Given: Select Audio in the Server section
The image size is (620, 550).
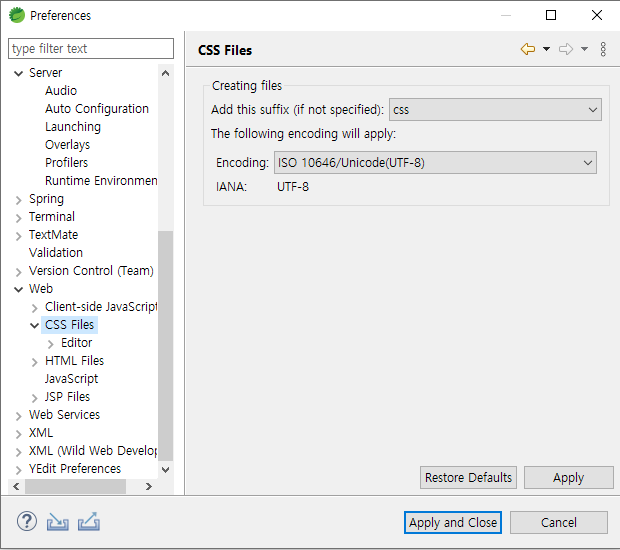Looking at the screenshot, I should pyautogui.click(x=61, y=91).
